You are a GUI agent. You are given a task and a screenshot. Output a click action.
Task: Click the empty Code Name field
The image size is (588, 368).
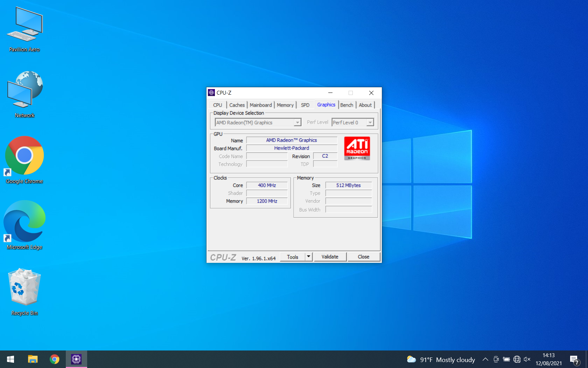tap(267, 156)
